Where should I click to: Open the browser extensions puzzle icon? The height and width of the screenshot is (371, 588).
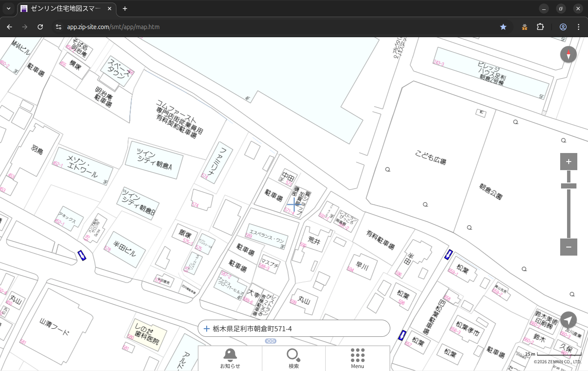540,27
